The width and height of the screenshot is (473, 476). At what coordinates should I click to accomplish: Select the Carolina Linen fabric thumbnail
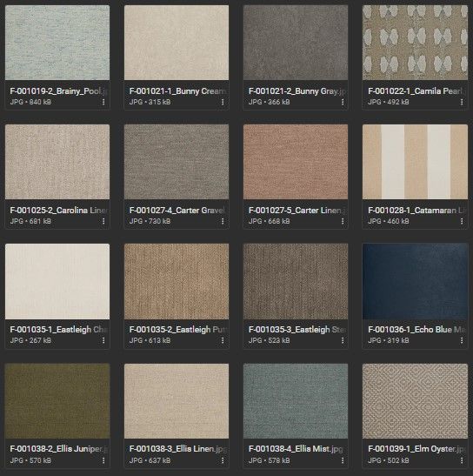pos(57,162)
